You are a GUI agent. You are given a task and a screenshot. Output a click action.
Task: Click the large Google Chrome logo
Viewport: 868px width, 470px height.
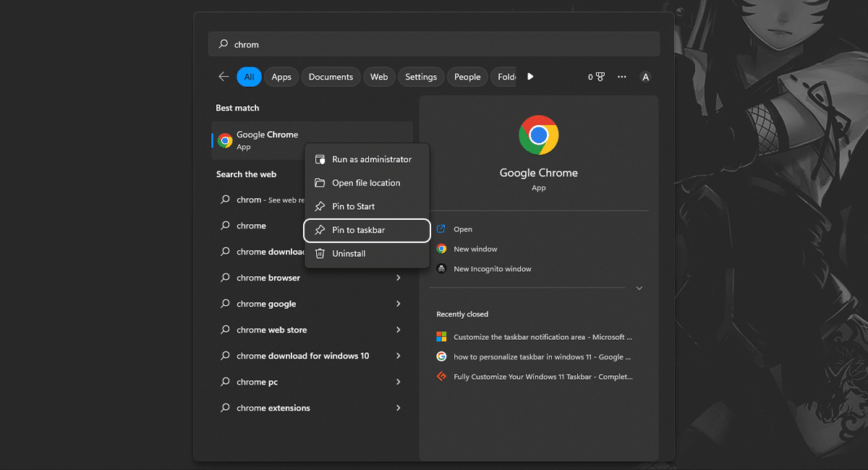[x=538, y=135]
